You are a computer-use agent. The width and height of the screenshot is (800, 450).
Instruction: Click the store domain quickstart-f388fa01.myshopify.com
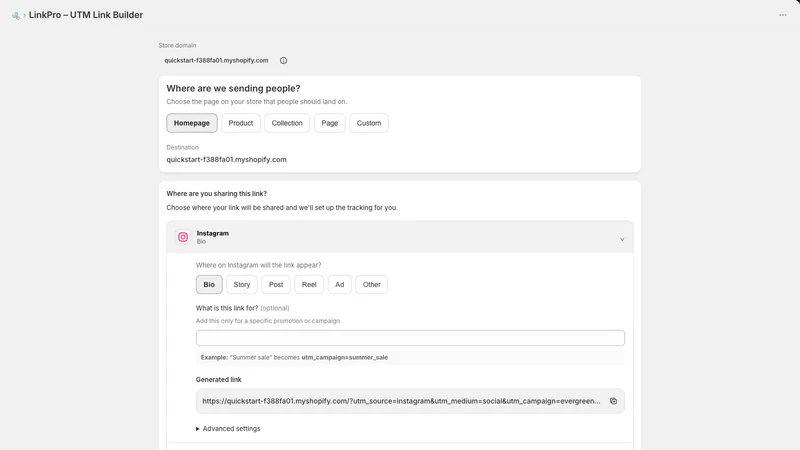216,60
